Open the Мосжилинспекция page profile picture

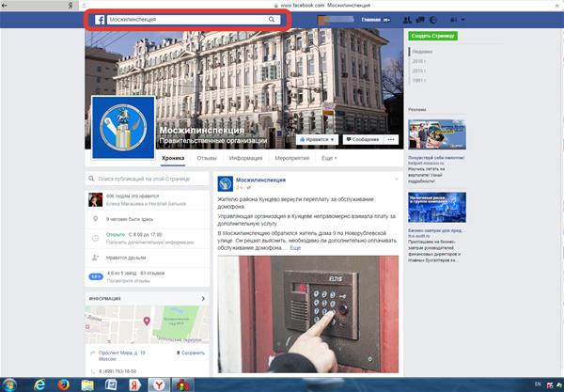[123, 127]
